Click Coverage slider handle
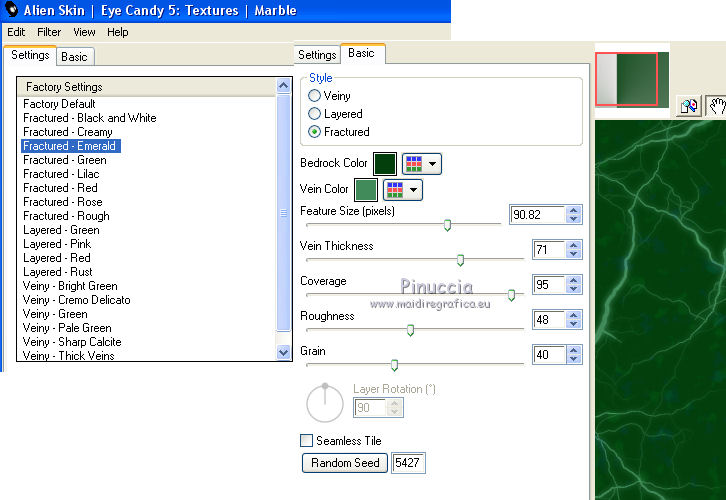Image resolution: width=726 pixels, height=500 pixels. click(x=511, y=295)
